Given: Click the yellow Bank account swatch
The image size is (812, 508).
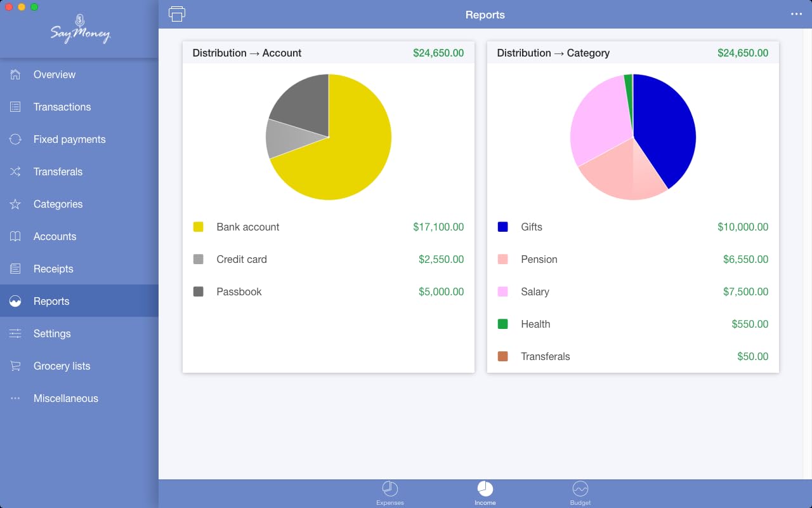Looking at the screenshot, I should (199, 227).
